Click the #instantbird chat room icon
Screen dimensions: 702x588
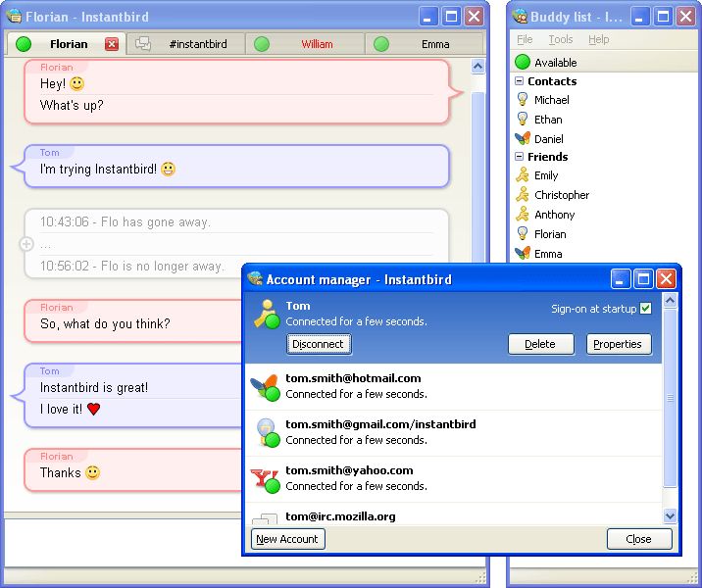pyautogui.click(x=144, y=44)
